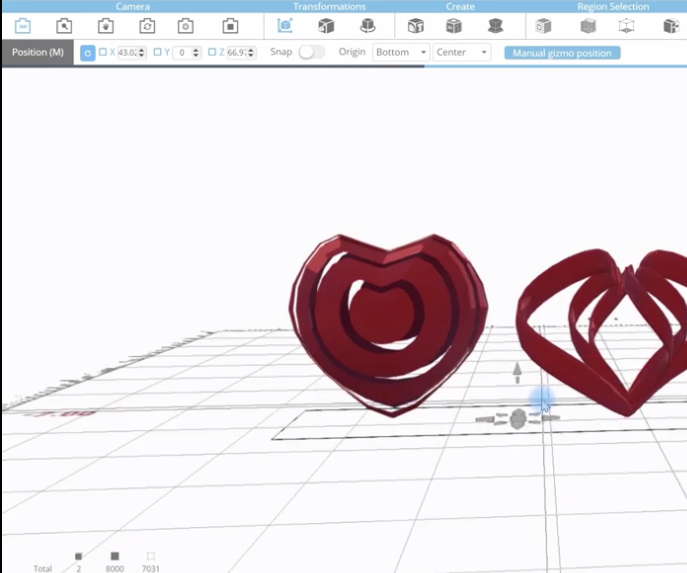This screenshot has width=687, height=573.
Task: Open the Origin Center dropdown
Action: 461,52
